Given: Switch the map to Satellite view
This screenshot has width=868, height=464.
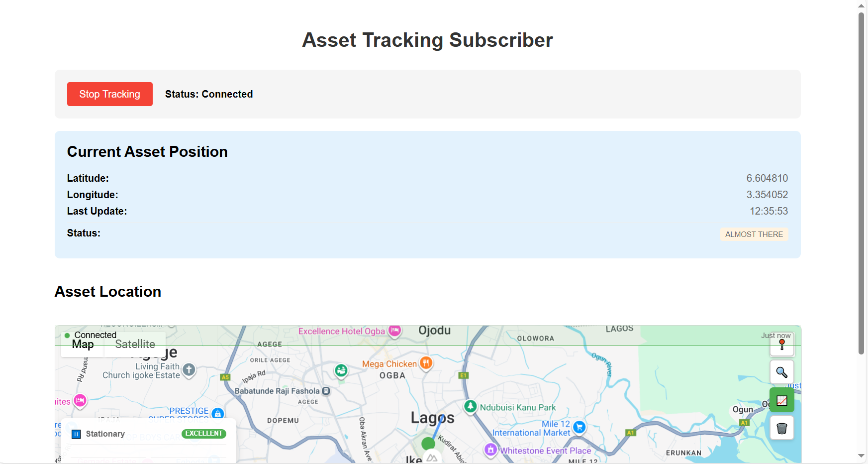Looking at the screenshot, I should pyautogui.click(x=134, y=344).
